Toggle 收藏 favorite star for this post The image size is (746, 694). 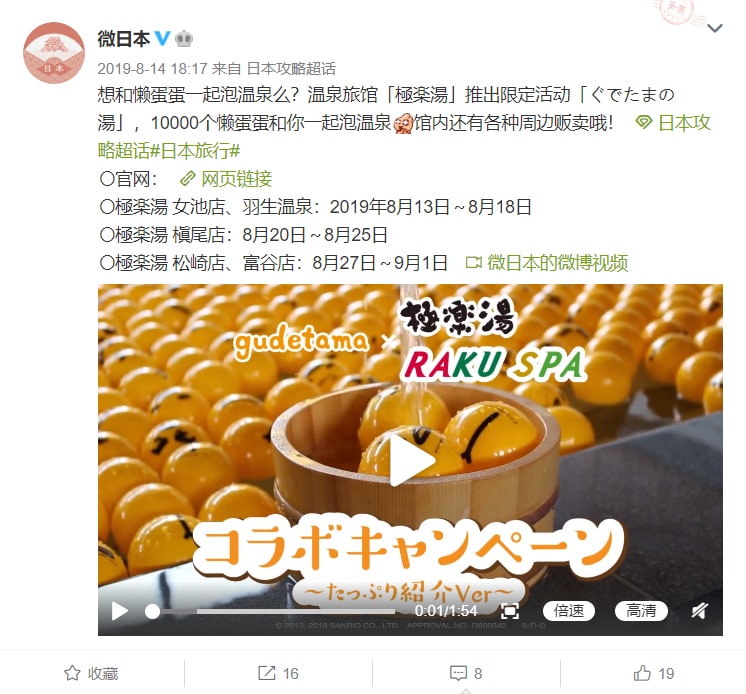click(91, 673)
